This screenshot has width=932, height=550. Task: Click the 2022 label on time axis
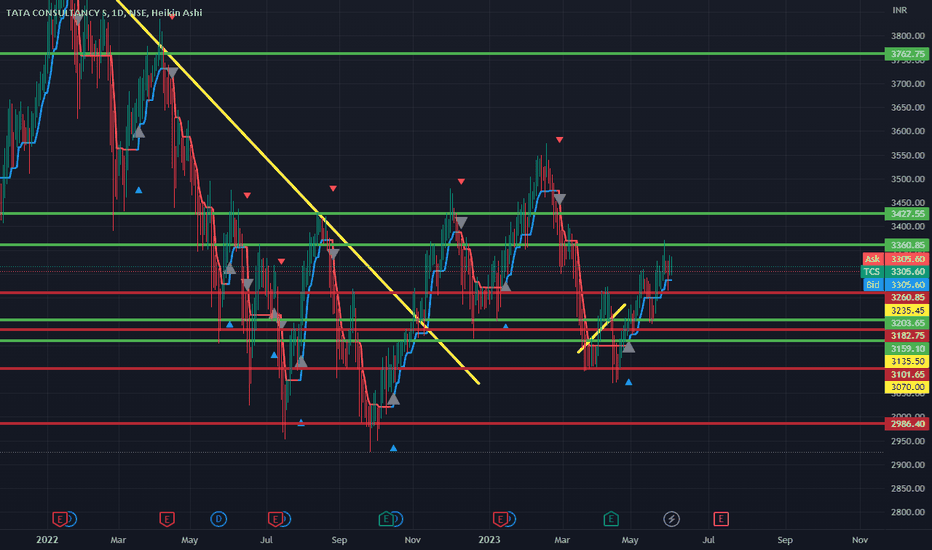pyautogui.click(x=47, y=540)
